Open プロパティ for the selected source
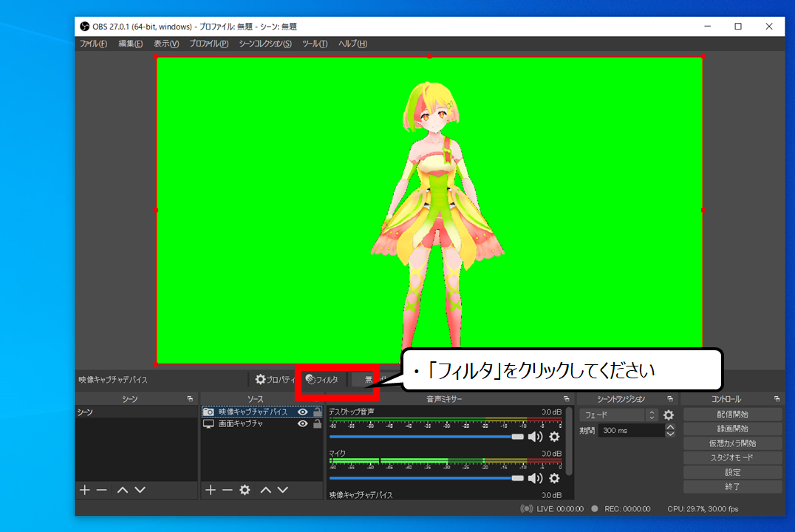This screenshot has width=795, height=532. click(275, 379)
